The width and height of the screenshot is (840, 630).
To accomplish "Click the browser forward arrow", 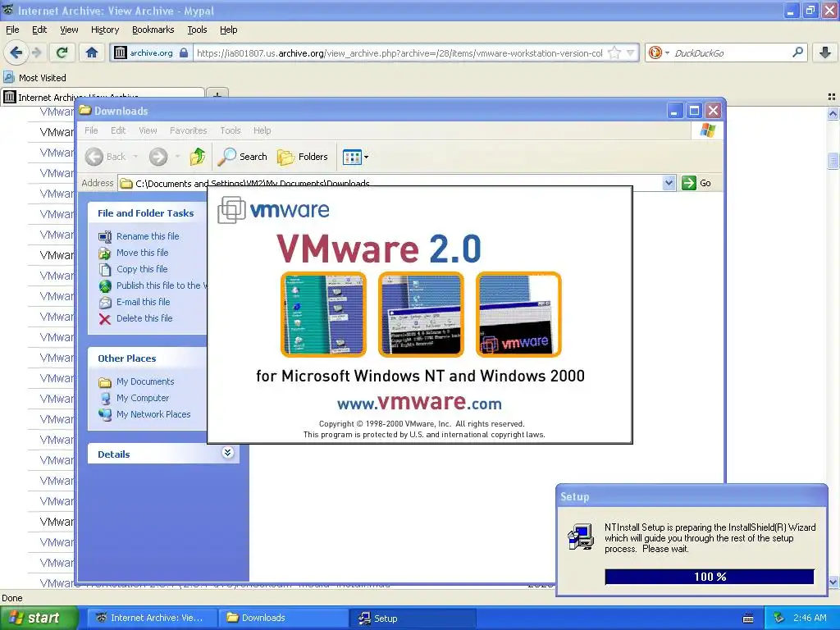I will [x=36, y=52].
